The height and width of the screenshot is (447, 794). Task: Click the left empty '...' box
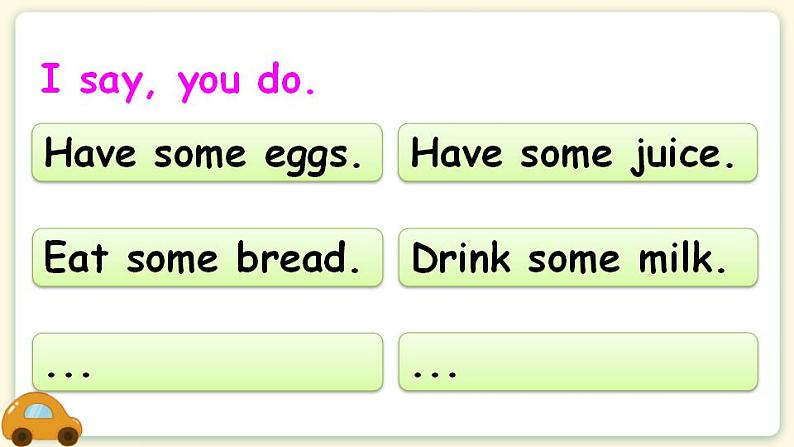click(208, 362)
